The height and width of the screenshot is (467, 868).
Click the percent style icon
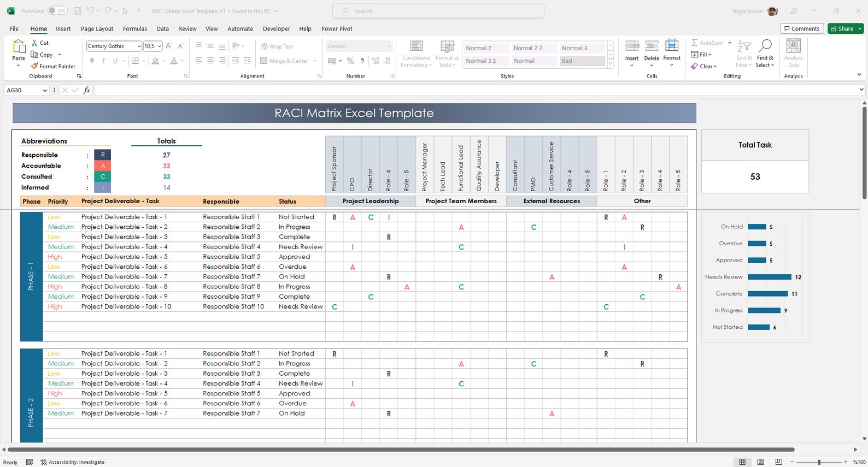pyautogui.click(x=350, y=61)
